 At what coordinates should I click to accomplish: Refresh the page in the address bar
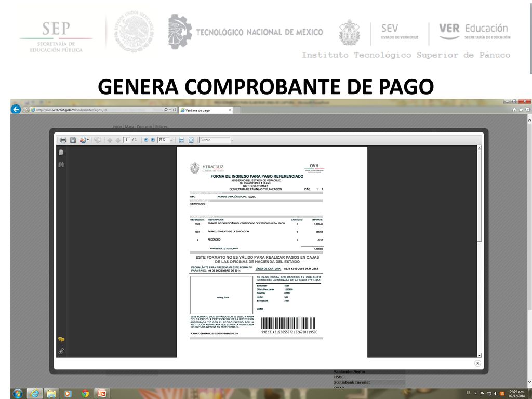pyautogui.click(x=175, y=110)
